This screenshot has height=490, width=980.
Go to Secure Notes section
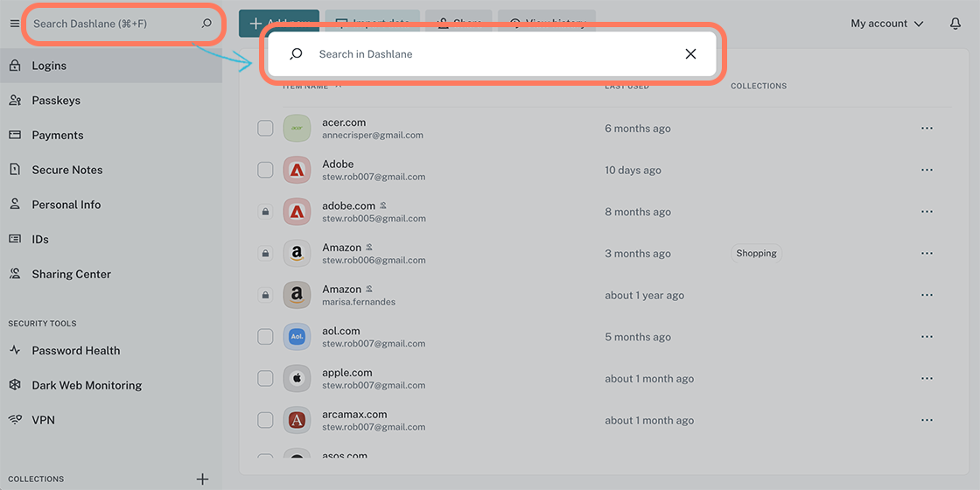coord(67,170)
